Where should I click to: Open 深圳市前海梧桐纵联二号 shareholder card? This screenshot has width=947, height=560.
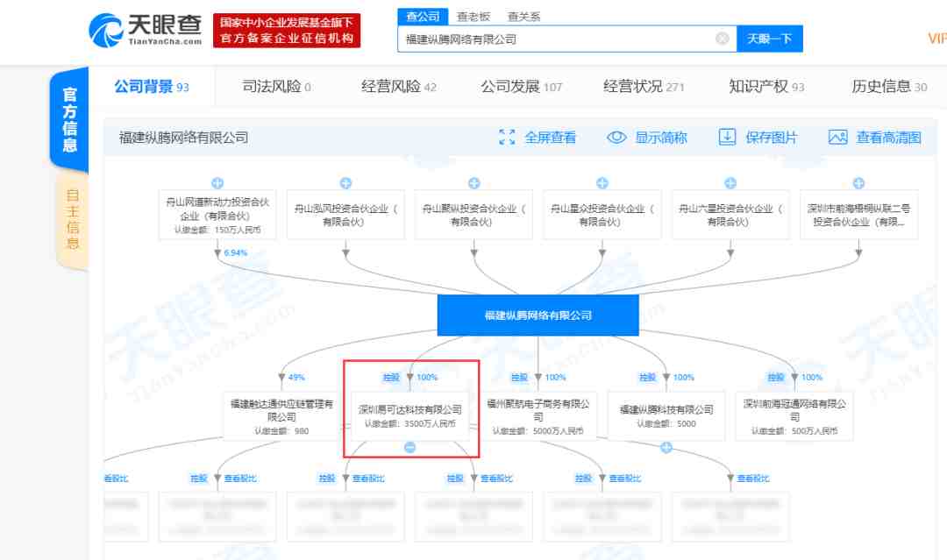858,215
